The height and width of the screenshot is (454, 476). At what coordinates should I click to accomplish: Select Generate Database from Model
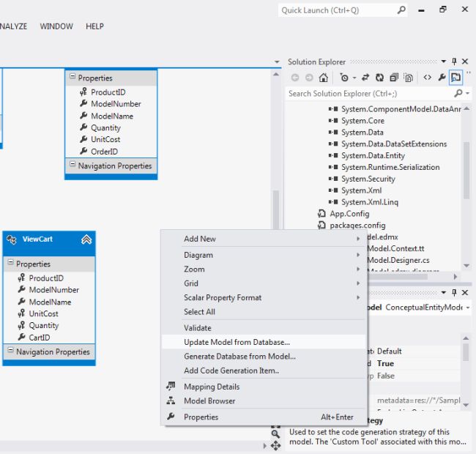click(264, 357)
